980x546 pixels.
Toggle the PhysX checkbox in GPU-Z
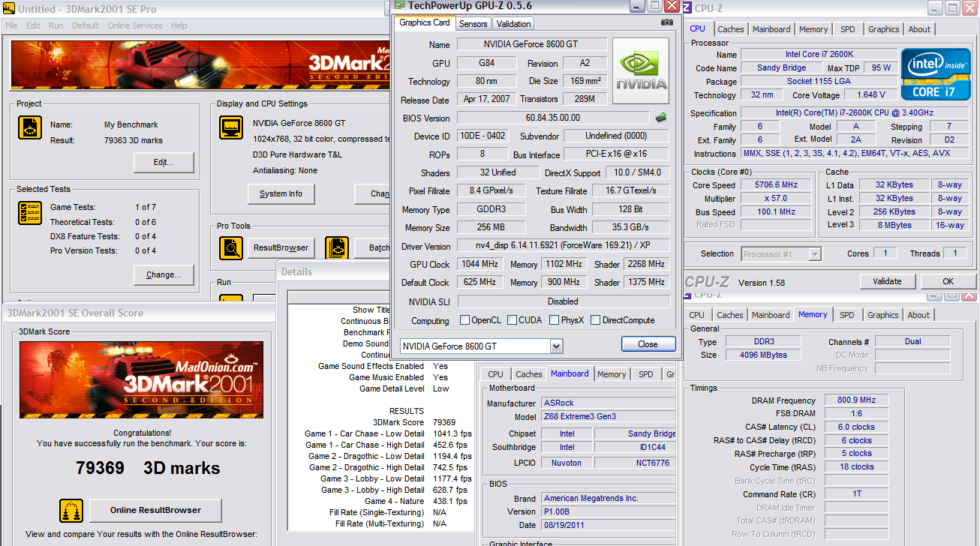point(554,320)
